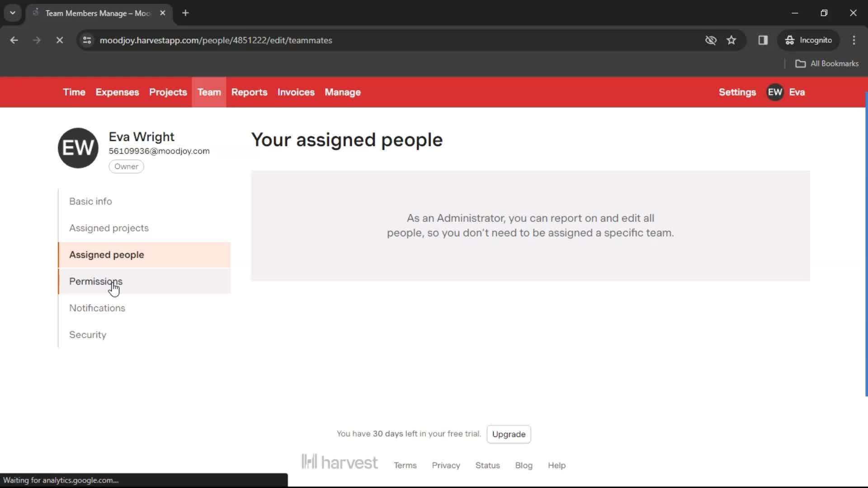The image size is (868, 488).
Task: Click the Assigned people sidebar item
Action: 107,254
